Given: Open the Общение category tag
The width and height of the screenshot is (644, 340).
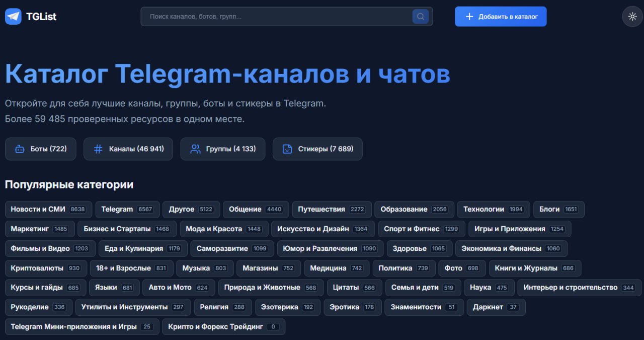Looking at the screenshot, I should pyautogui.click(x=256, y=210).
